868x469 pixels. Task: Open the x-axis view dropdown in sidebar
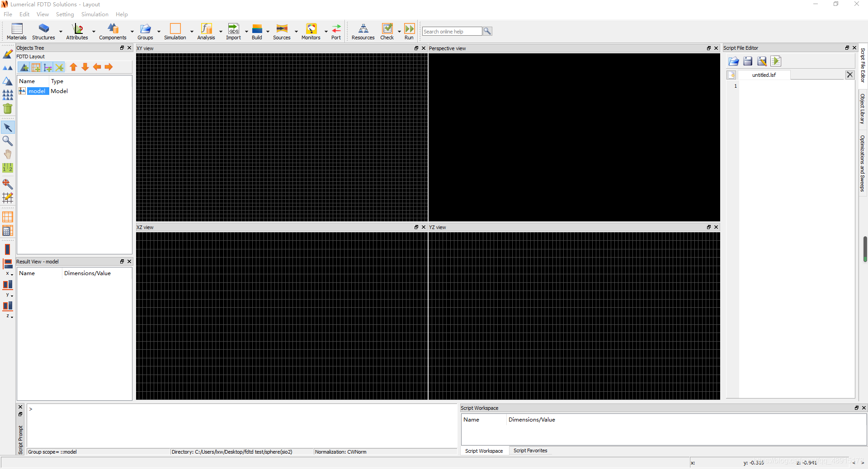pos(11,275)
